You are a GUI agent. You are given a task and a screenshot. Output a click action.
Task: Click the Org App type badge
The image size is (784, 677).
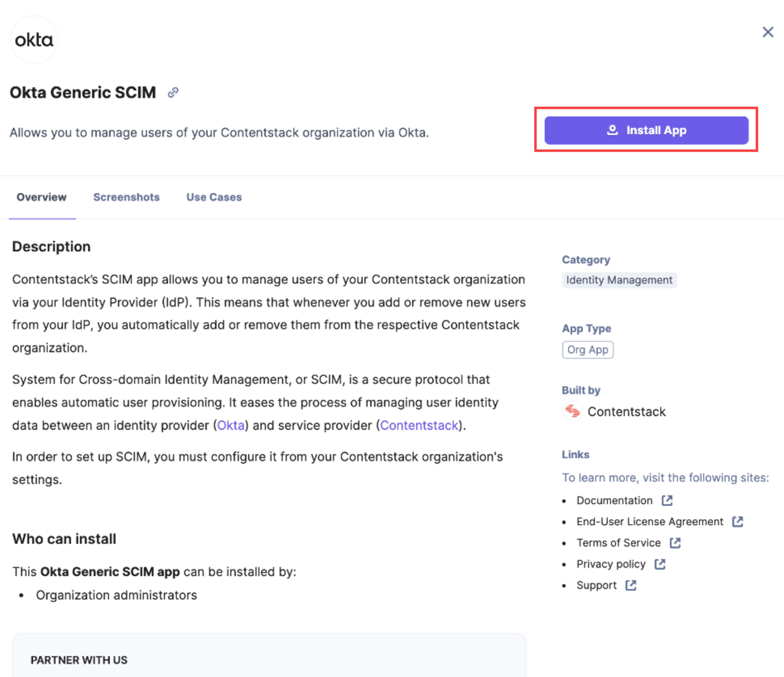coord(588,350)
